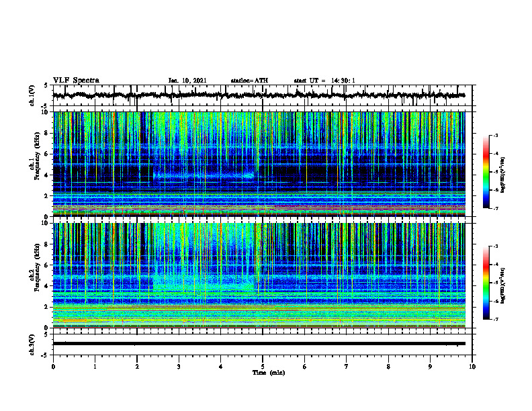Click the "-5" tick on ch.2 colorbar
Image resolution: width=532 pixels, height=411 pixels.
click(496, 283)
